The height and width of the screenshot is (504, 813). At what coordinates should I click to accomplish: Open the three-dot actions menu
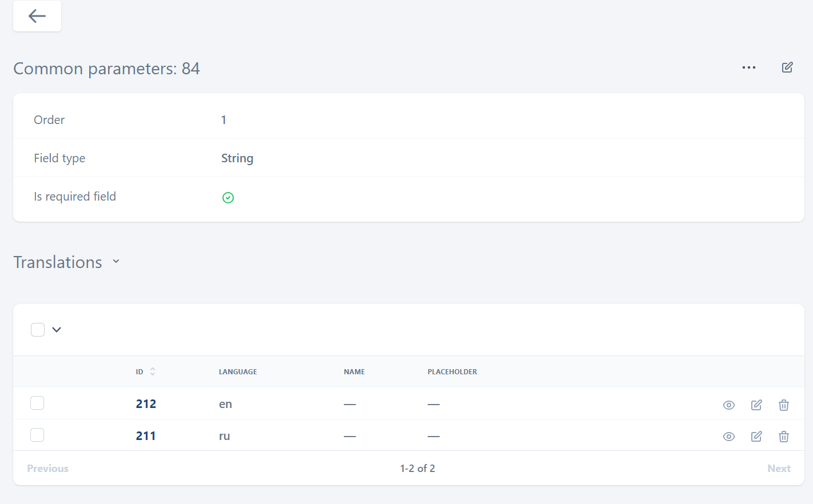tap(748, 67)
